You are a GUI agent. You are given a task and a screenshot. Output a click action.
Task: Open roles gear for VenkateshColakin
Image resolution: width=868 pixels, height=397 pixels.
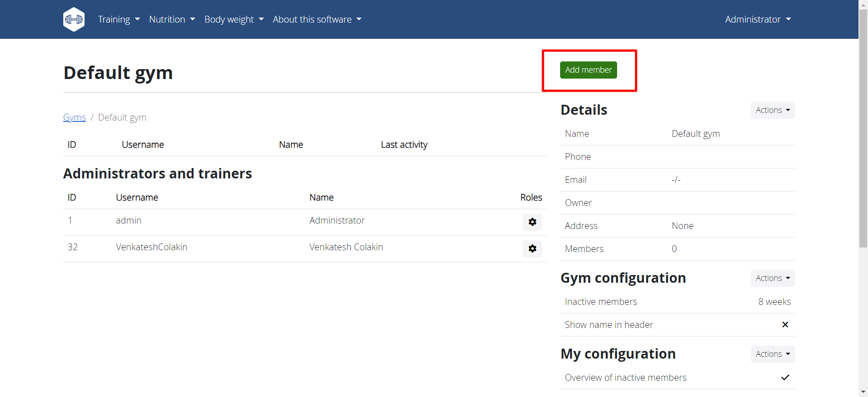tap(532, 248)
